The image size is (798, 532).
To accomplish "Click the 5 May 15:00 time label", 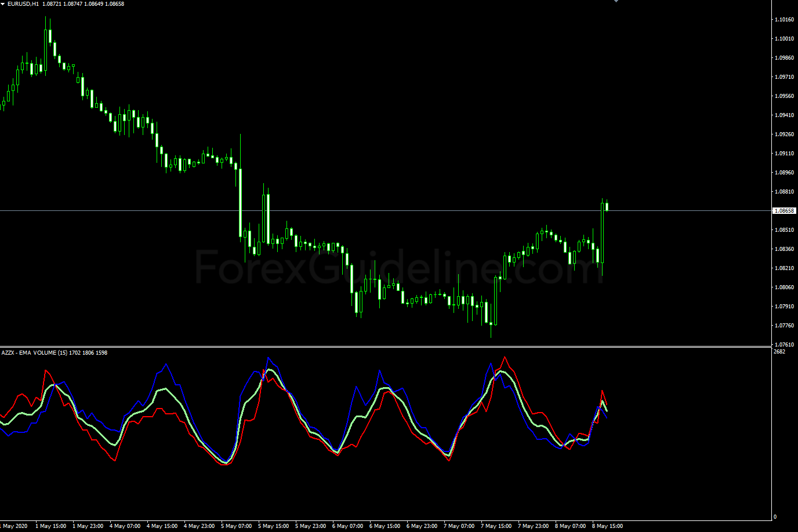I will click(x=273, y=526).
